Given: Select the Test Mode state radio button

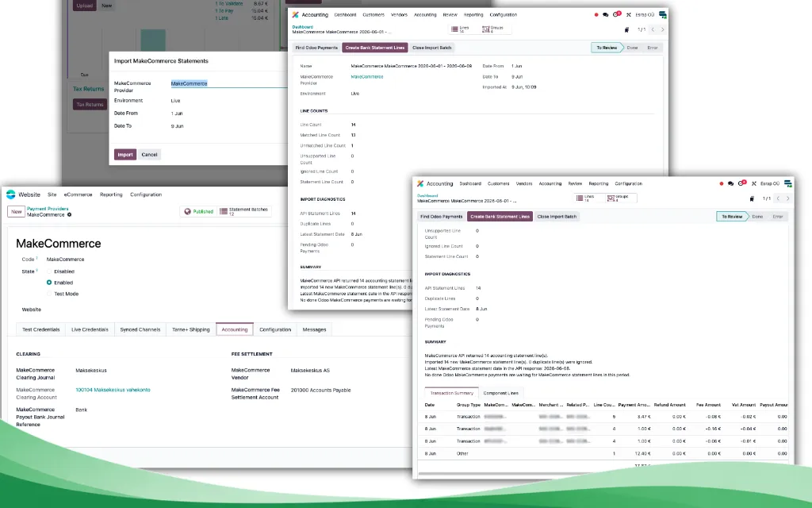Looking at the screenshot, I should pyautogui.click(x=49, y=294).
